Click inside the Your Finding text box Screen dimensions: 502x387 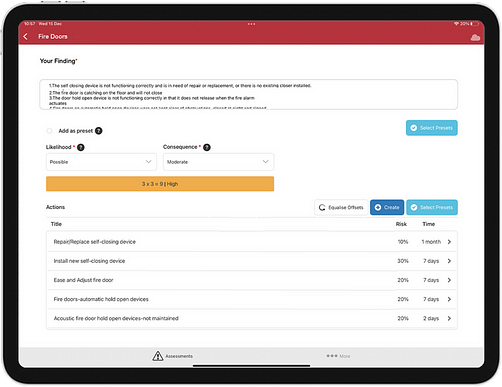[248, 94]
